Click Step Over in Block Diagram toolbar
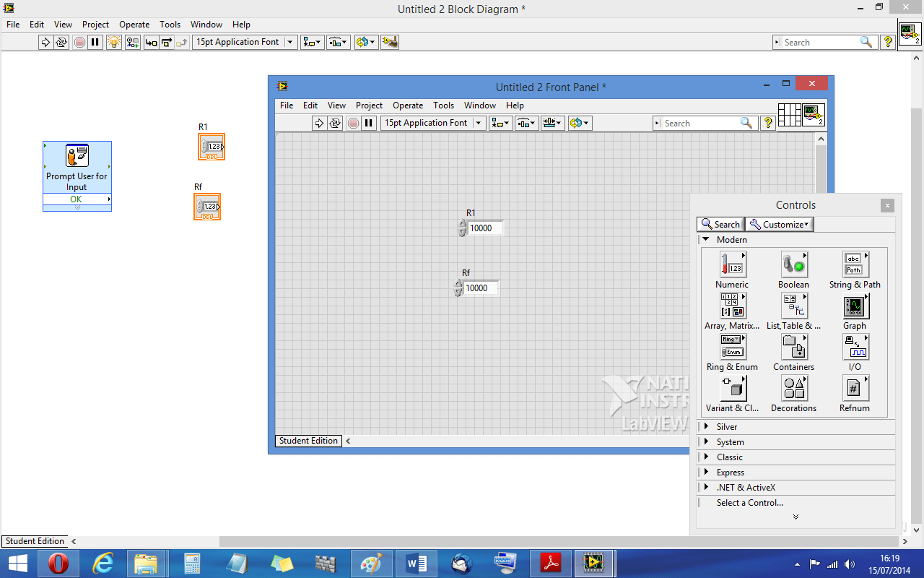The width and height of the screenshot is (924, 578). pyautogui.click(x=167, y=42)
